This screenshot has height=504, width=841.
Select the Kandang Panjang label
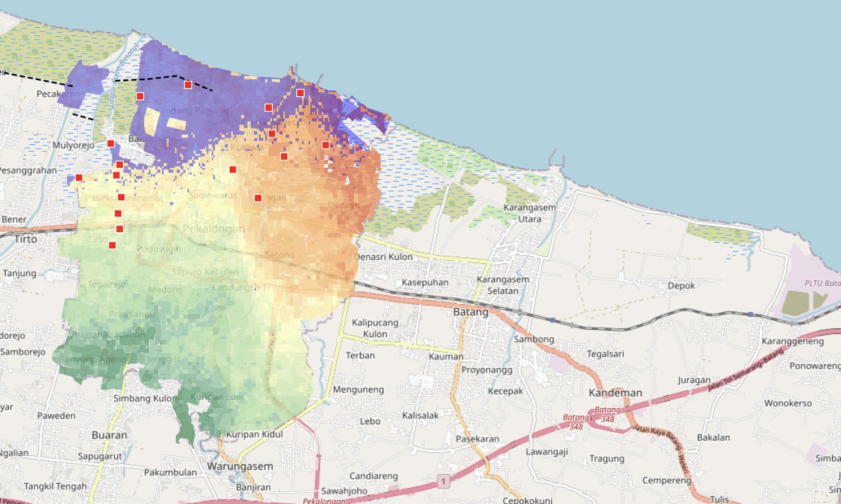(192, 110)
